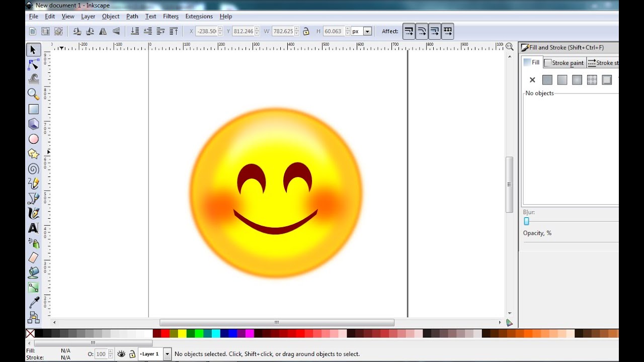Open the px units dropdown

tap(367, 31)
